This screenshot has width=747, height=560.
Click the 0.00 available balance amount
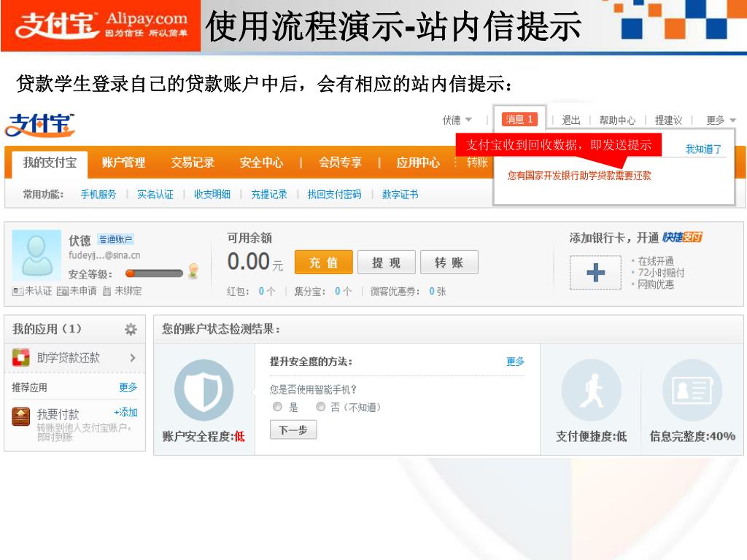coord(249,262)
